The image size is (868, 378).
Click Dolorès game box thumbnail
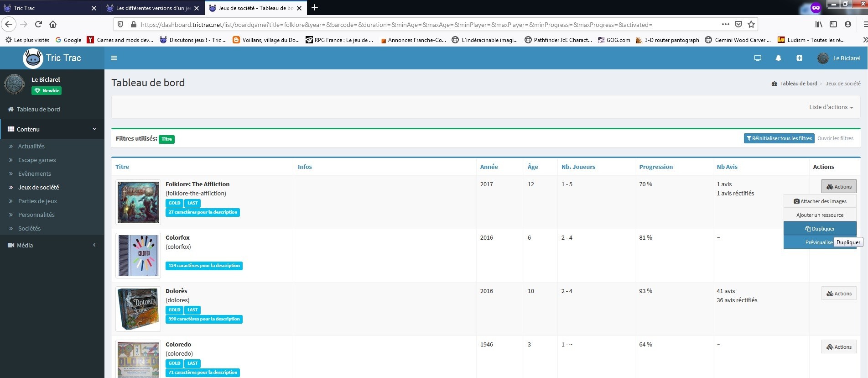click(x=138, y=309)
